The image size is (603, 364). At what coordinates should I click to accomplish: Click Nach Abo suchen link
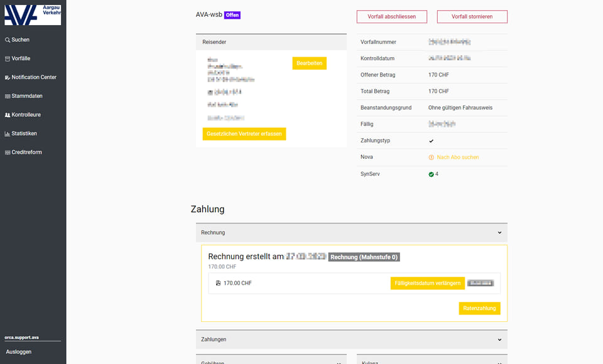[457, 158]
